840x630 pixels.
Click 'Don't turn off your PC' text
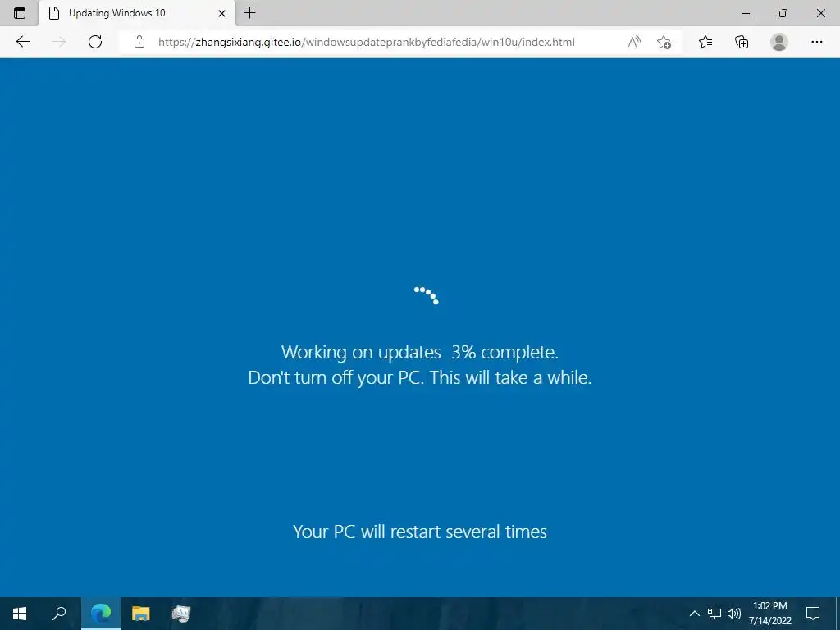pos(336,377)
